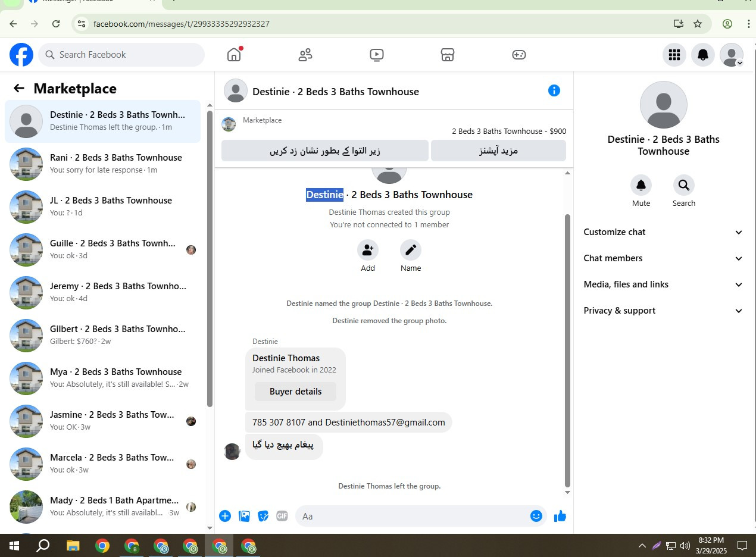Image resolution: width=756 pixels, height=557 pixels.
Task: Open Gilbert townhouse conversation
Action: click(x=103, y=335)
